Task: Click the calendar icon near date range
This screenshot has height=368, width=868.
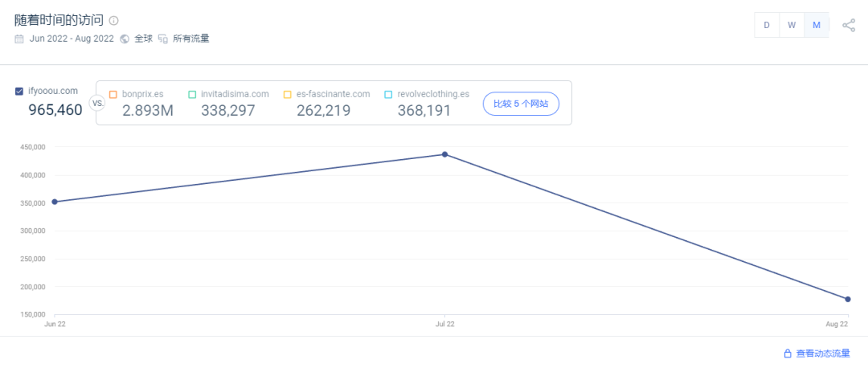Action: point(19,39)
